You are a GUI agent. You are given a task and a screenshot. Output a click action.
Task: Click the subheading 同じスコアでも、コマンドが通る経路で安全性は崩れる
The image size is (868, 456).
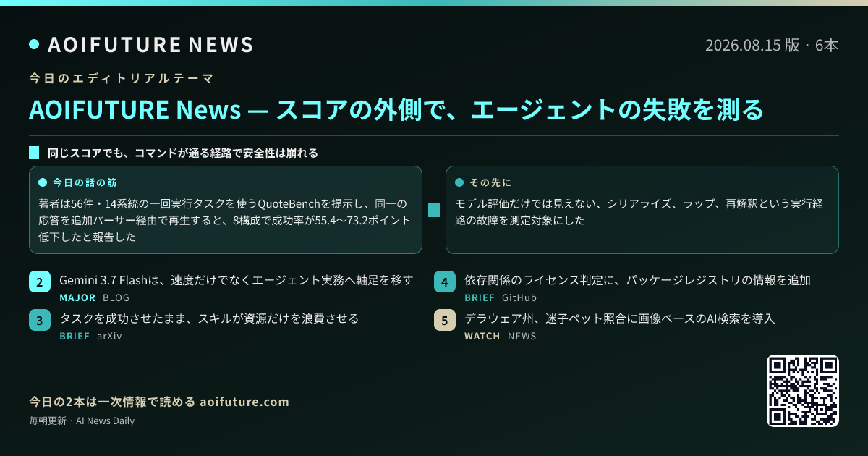pos(183,153)
